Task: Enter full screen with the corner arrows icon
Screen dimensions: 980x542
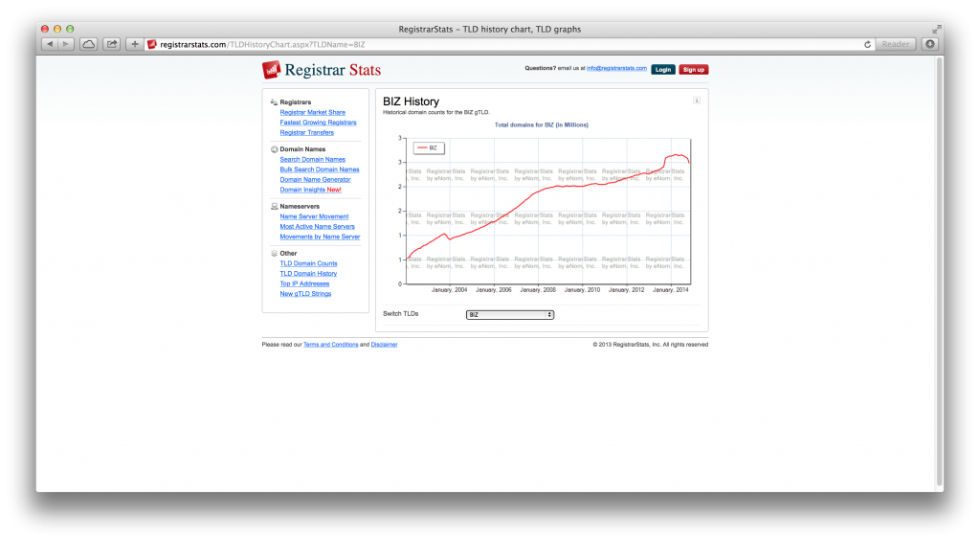Action: (x=936, y=30)
